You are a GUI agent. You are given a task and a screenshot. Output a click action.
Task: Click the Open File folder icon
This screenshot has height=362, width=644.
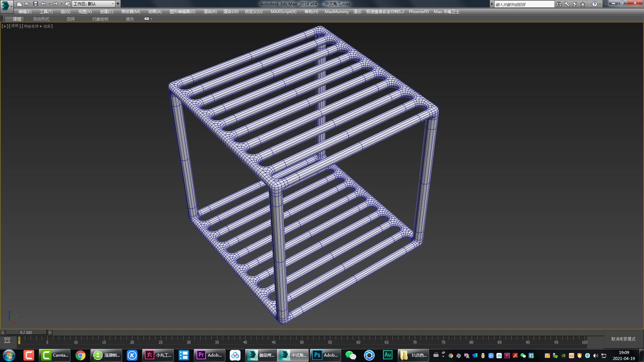[28, 4]
